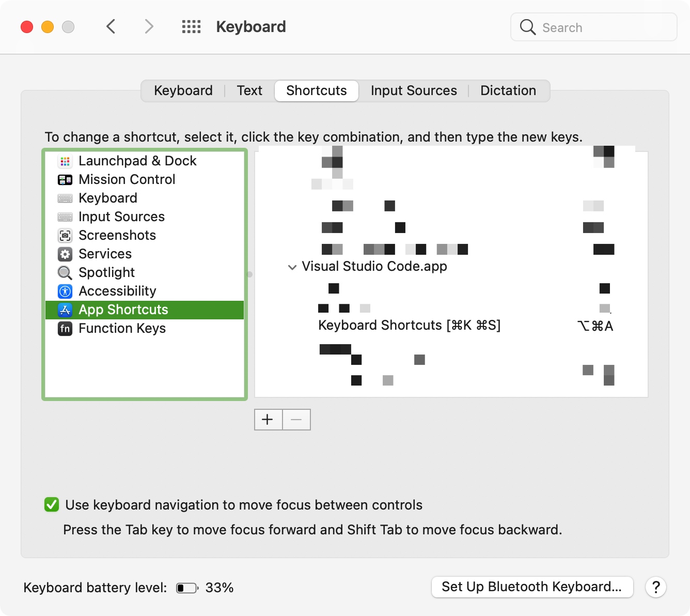Toggle keyboard navigation focus checkbox
Viewport: 690px width, 616px height.
(x=52, y=504)
